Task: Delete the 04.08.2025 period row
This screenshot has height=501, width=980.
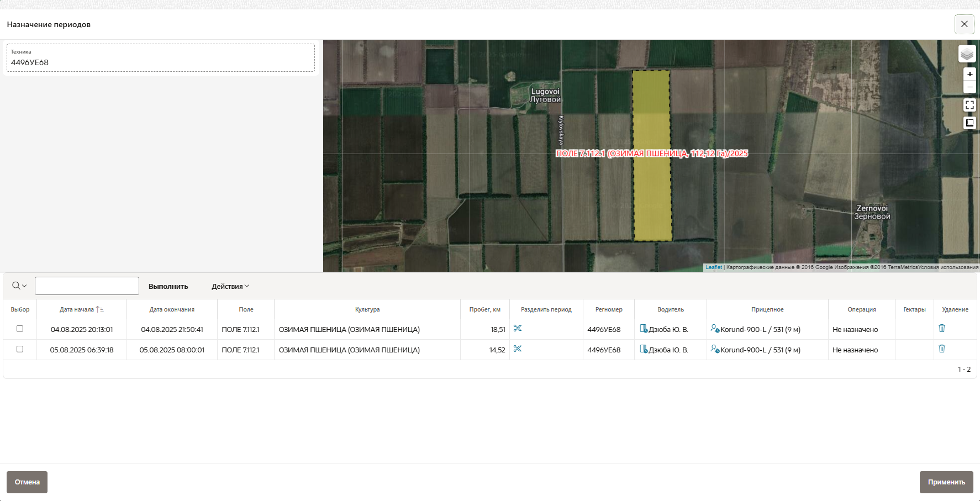Action: coord(942,329)
